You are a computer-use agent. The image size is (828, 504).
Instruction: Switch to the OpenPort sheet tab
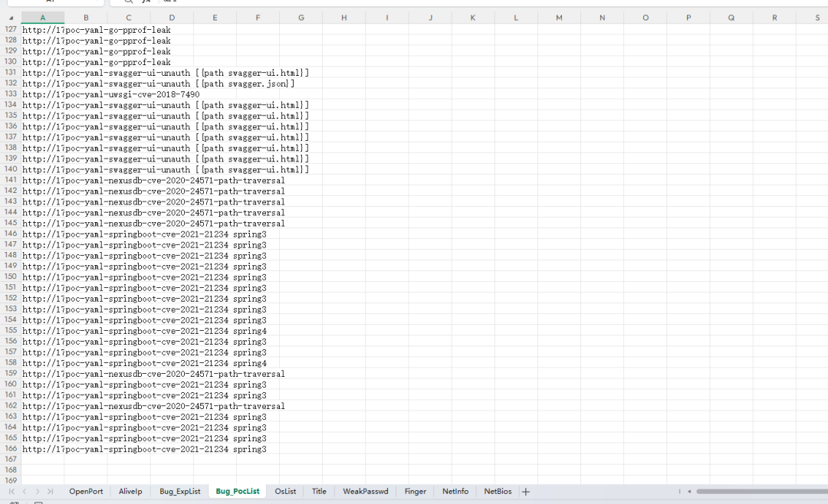click(x=86, y=491)
